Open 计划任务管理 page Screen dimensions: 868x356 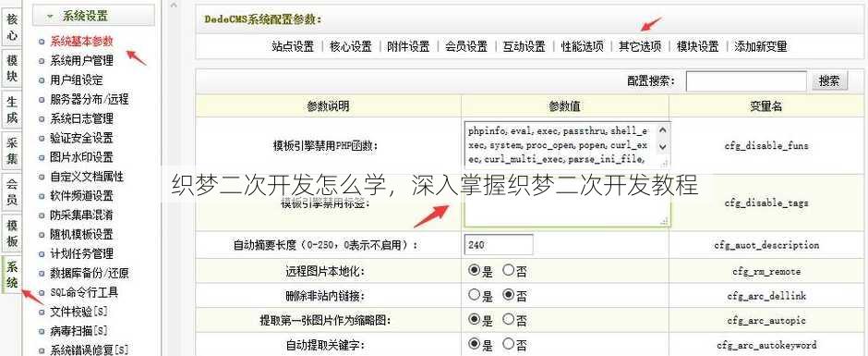pos(81,253)
